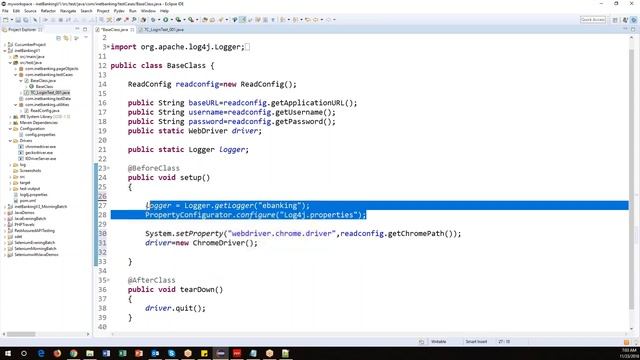640x360 pixels.
Task: Open the File menu
Action: tap(5, 11)
